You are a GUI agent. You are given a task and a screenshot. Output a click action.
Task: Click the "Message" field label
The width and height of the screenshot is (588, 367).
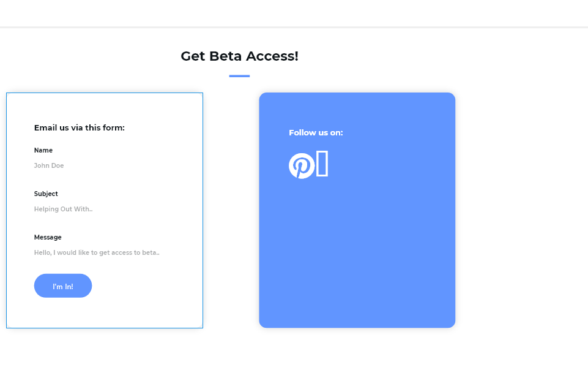tap(48, 237)
